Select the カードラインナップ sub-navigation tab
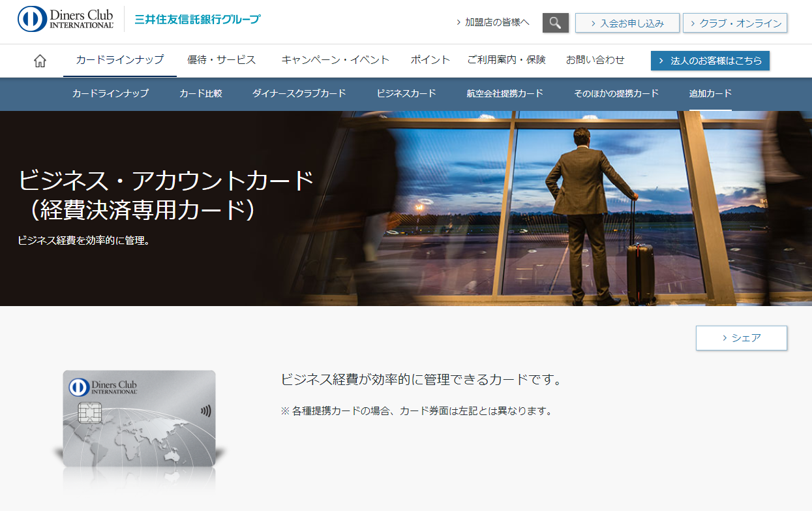 click(x=110, y=93)
